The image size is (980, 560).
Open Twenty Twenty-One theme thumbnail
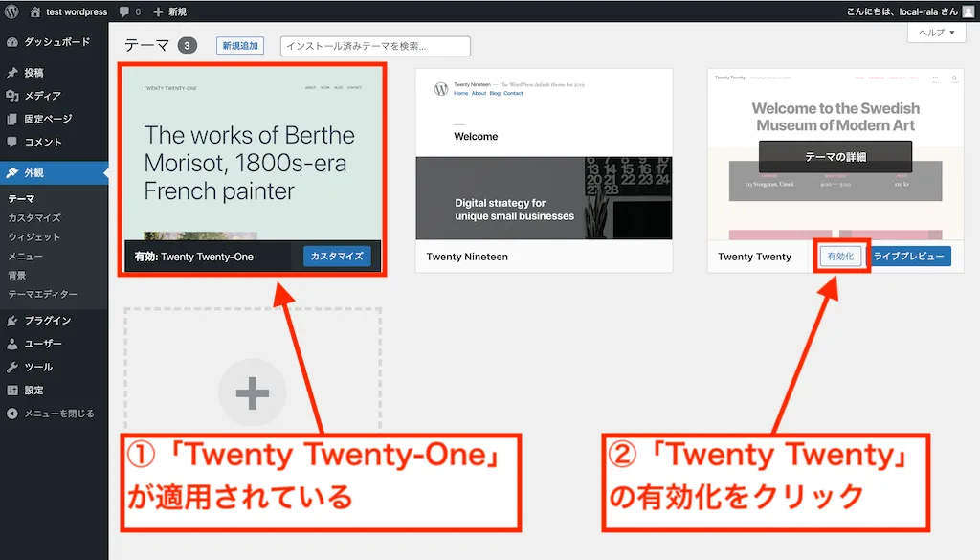point(253,154)
